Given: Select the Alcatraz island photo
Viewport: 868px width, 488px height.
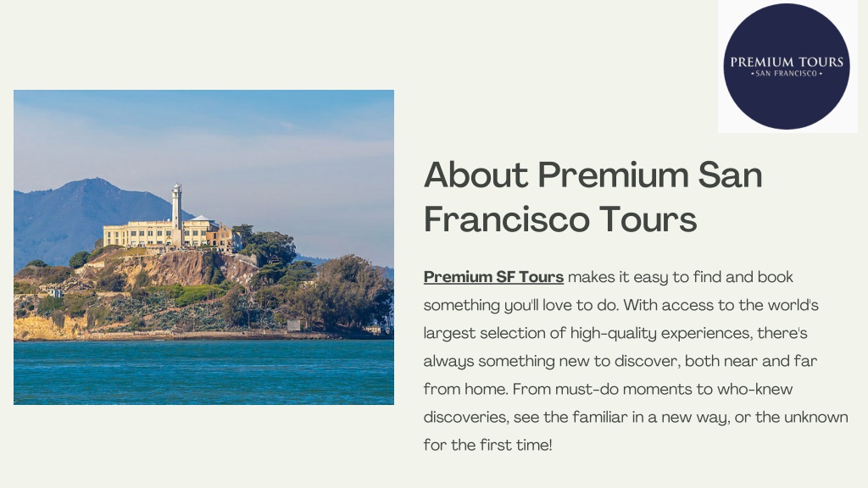Looking at the screenshot, I should 203,247.
